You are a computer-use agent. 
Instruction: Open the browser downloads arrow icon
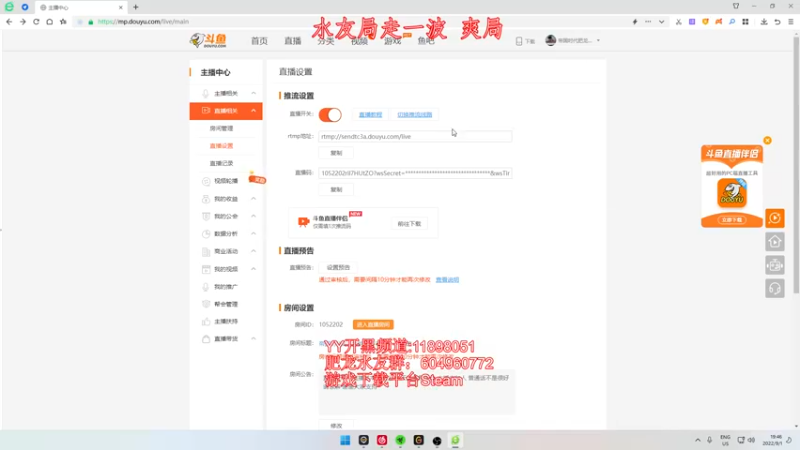click(764, 22)
